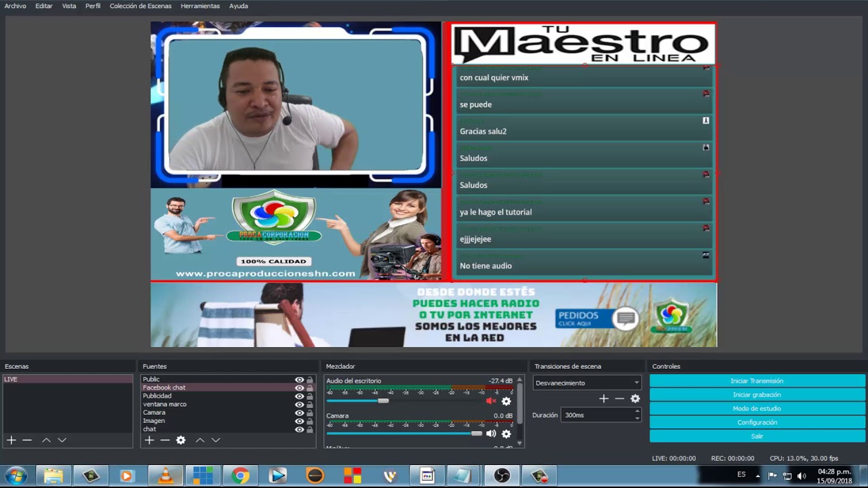Open the Perfil menu
The image size is (868, 488).
93,5
